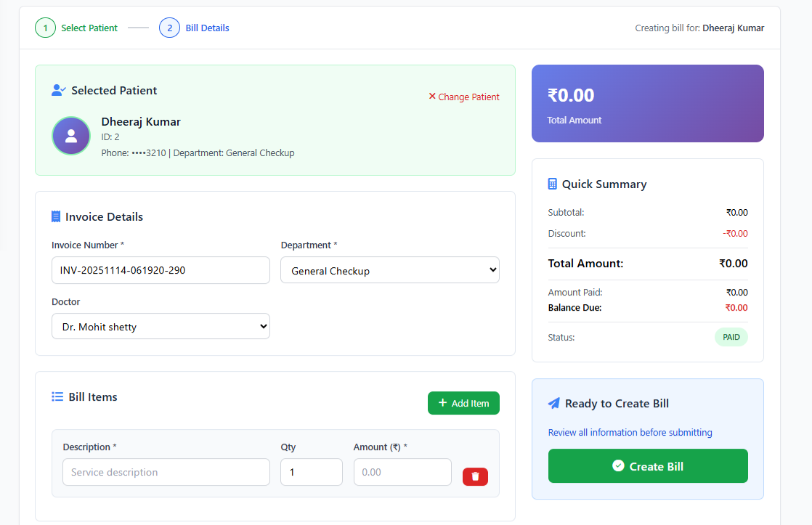Viewport: 812px width, 525px height.
Task: Switch to the Bill Details step
Action: pyautogui.click(x=207, y=28)
